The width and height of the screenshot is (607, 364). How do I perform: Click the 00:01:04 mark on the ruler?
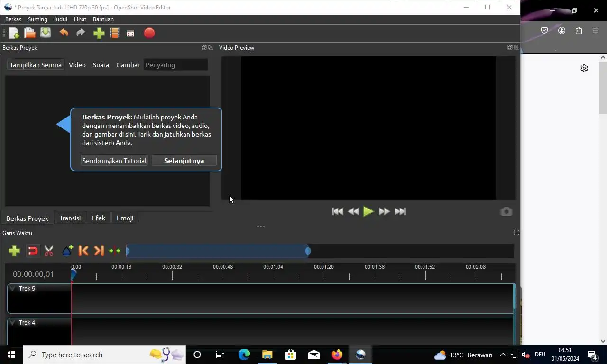(273, 267)
